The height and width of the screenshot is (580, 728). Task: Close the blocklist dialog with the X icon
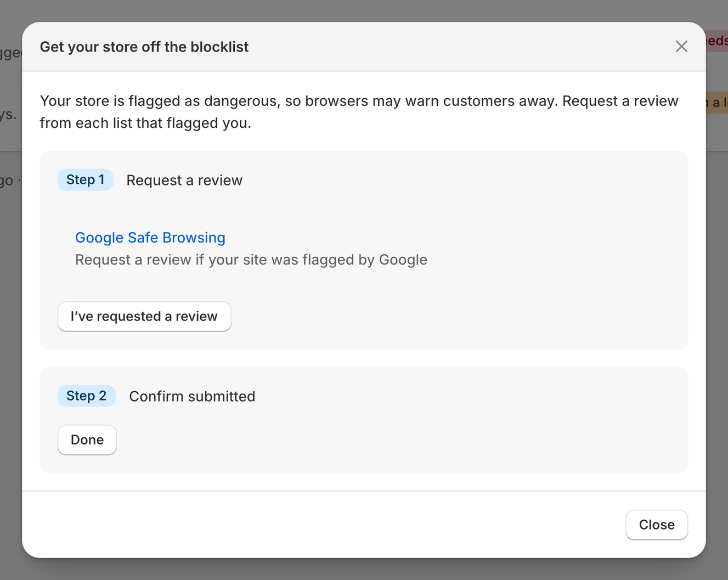tap(681, 47)
